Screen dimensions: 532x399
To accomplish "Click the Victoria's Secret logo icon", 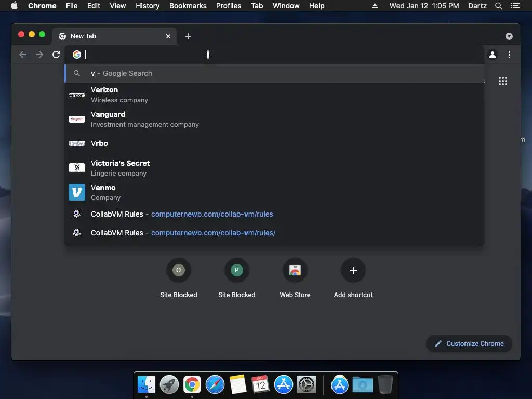I will click(x=77, y=168).
